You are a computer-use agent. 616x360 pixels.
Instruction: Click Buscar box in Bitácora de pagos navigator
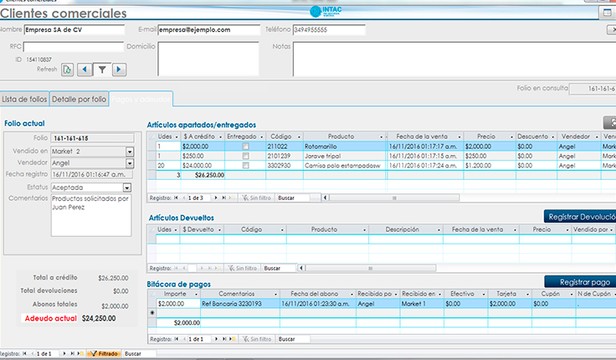coord(294,339)
